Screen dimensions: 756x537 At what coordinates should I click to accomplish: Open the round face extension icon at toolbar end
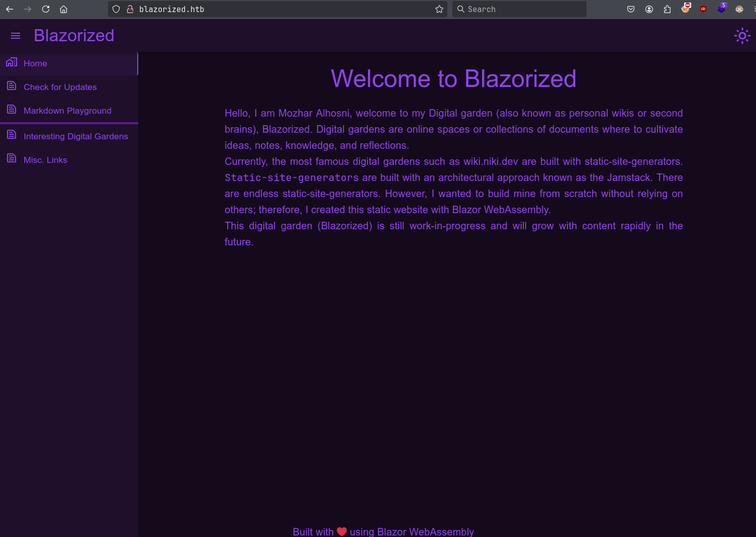point(739,9)
